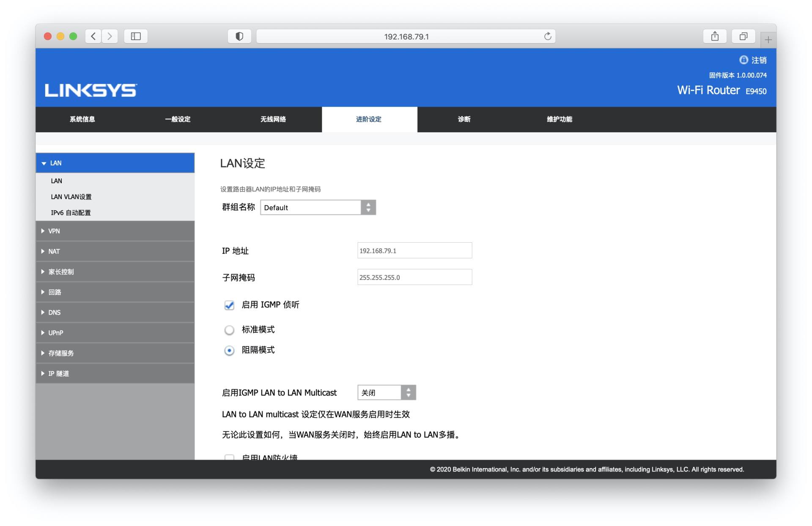Switch to the 无线网络 tab
Viewport: 812px width, 526px height.
point(274,119)
